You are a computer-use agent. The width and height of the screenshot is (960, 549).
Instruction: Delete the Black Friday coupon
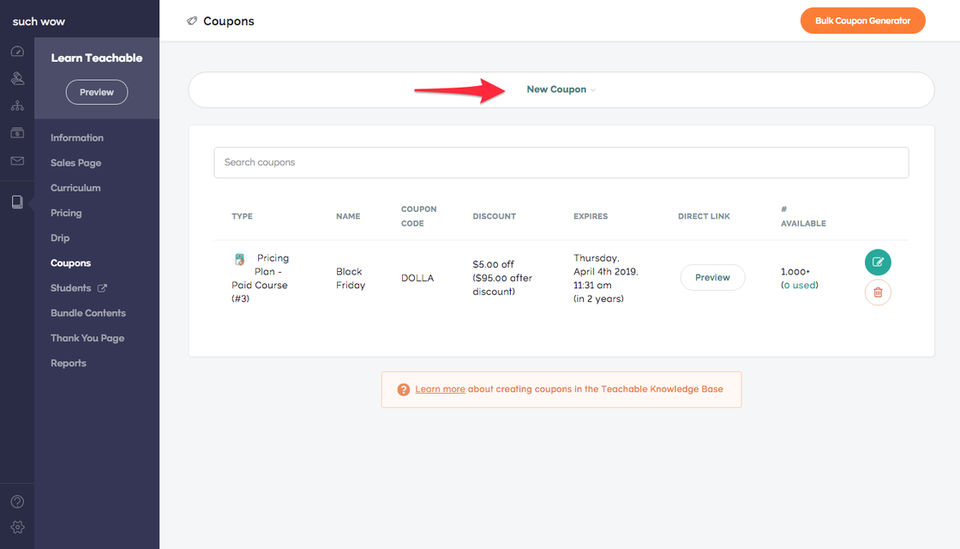click(x=877, y=292)
